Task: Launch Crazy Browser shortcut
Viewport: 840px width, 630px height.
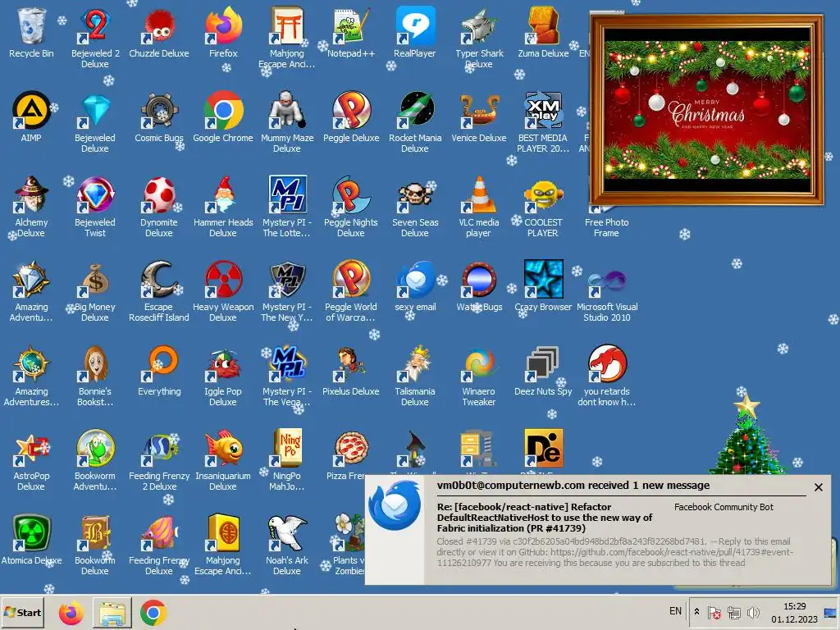Action: click(x=543, y=279)
